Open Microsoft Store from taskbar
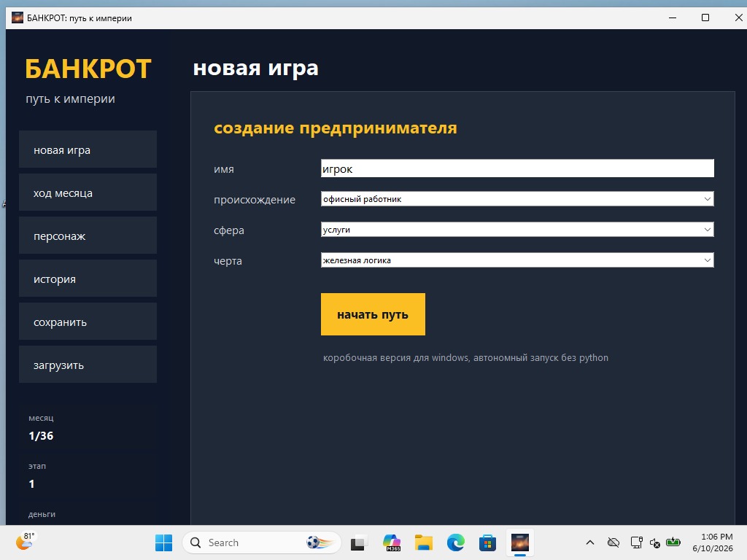Image resolution: width=747 pixels, height=560 pixels. point(487,542)
